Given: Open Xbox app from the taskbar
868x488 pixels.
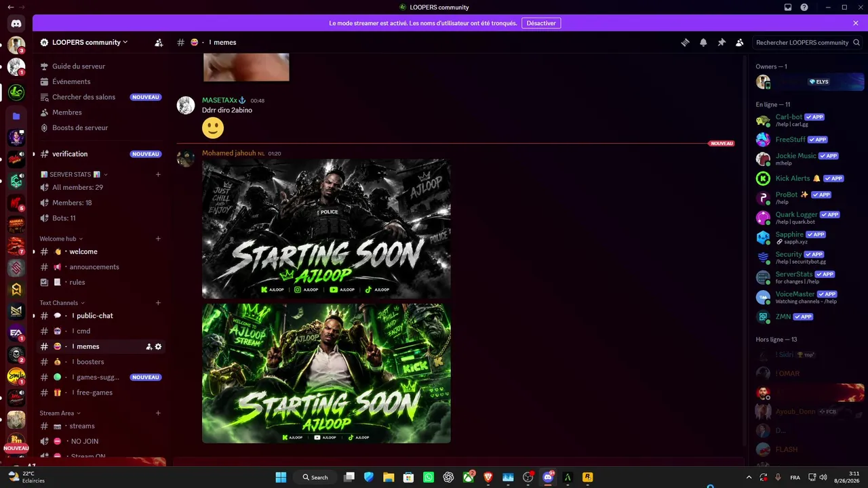Looking at the screenshot, I should click(x=468, y=477).
